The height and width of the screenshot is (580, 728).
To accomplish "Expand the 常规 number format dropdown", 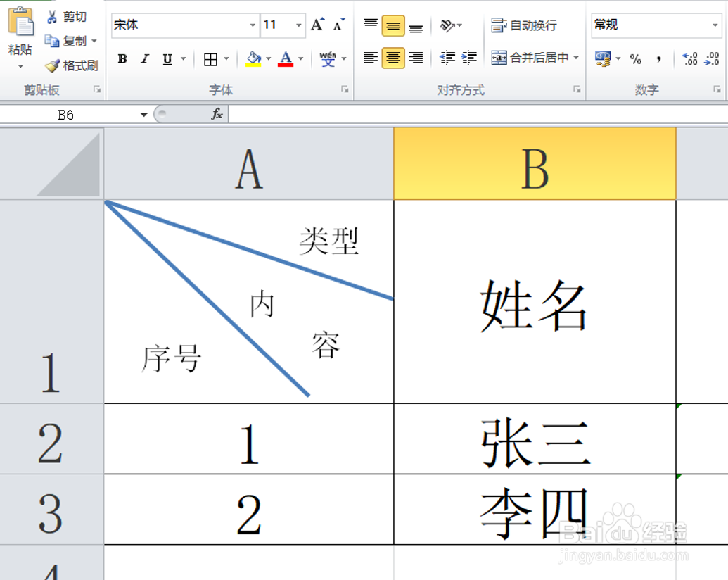I will pos(716,25).
